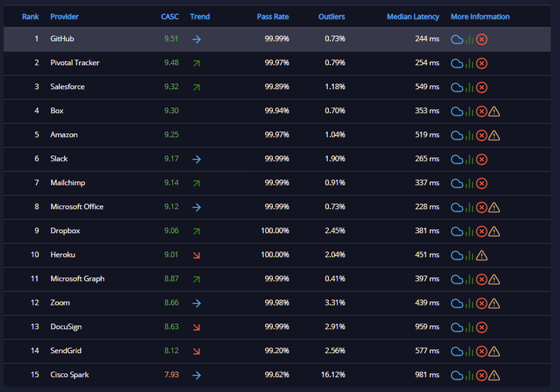The height and width of the screenshot is (392, 560).
Task: Click the cloud icon in GitHub row
Action: [x=456, y=39]
